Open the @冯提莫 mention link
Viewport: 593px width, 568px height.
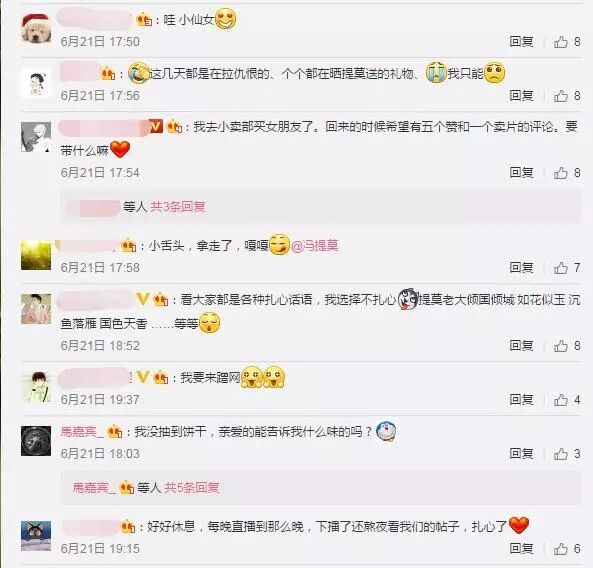(315, 246)
